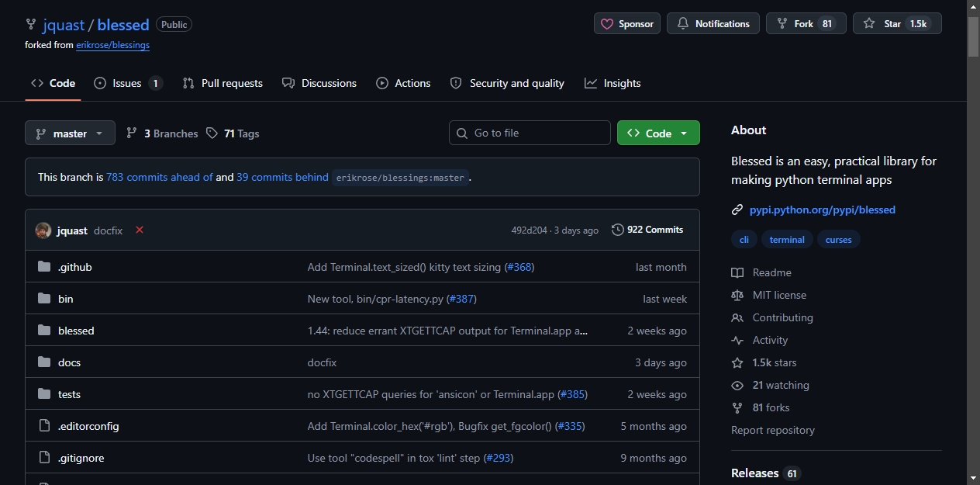Select the terminal topic tag
980x485 pixels.
coord(787,240)
